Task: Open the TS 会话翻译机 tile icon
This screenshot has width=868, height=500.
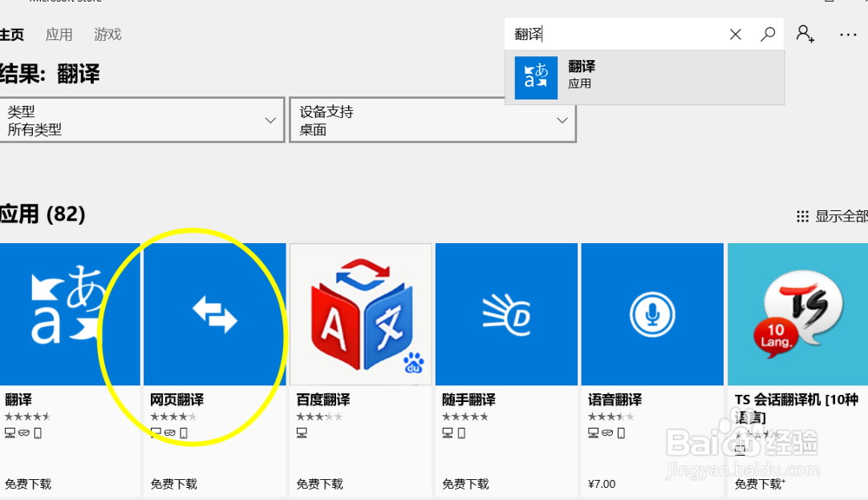Action: point(798,314)
